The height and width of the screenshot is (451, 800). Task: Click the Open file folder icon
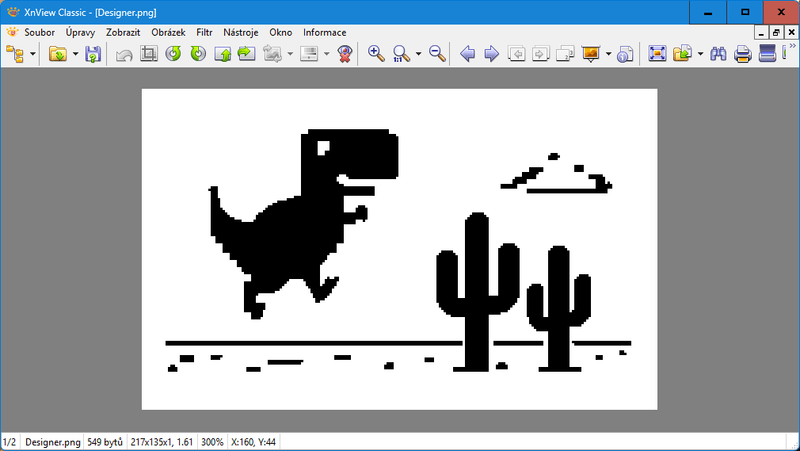click(x=58, y=54)
